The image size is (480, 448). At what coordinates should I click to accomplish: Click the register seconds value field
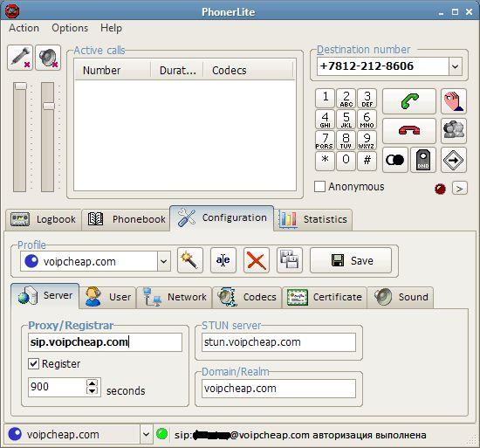coord(58,387)
